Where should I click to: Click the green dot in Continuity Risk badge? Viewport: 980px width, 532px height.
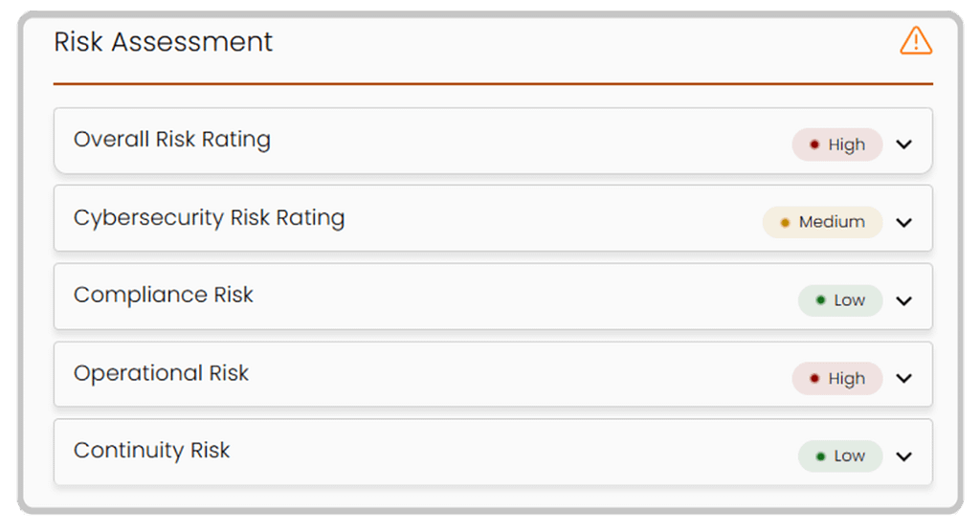pyautogui.click(x=820, y=456)
